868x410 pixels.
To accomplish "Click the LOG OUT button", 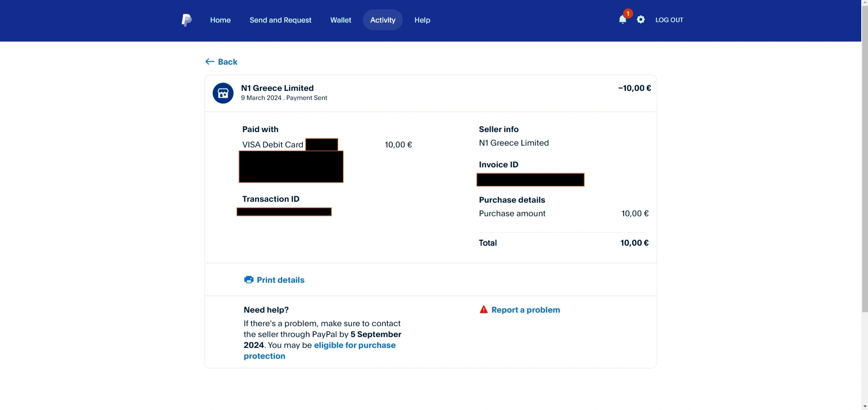I will [669, 20].
